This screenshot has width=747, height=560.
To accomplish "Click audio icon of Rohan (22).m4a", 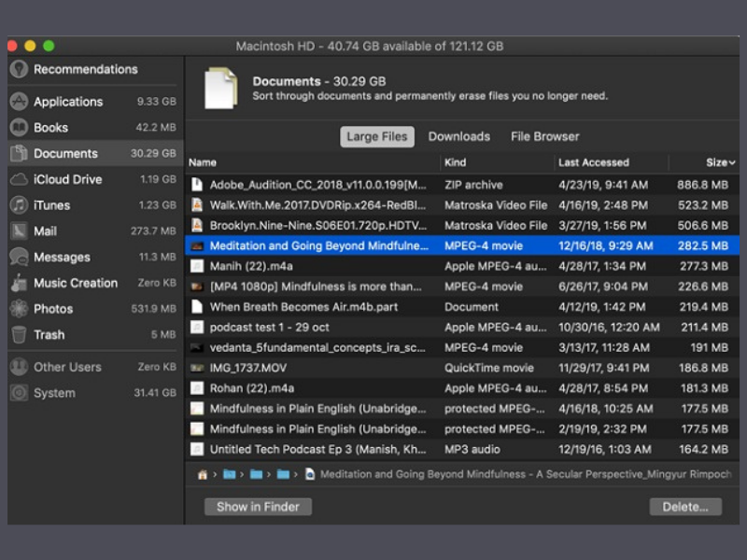I will pos(197,388).
